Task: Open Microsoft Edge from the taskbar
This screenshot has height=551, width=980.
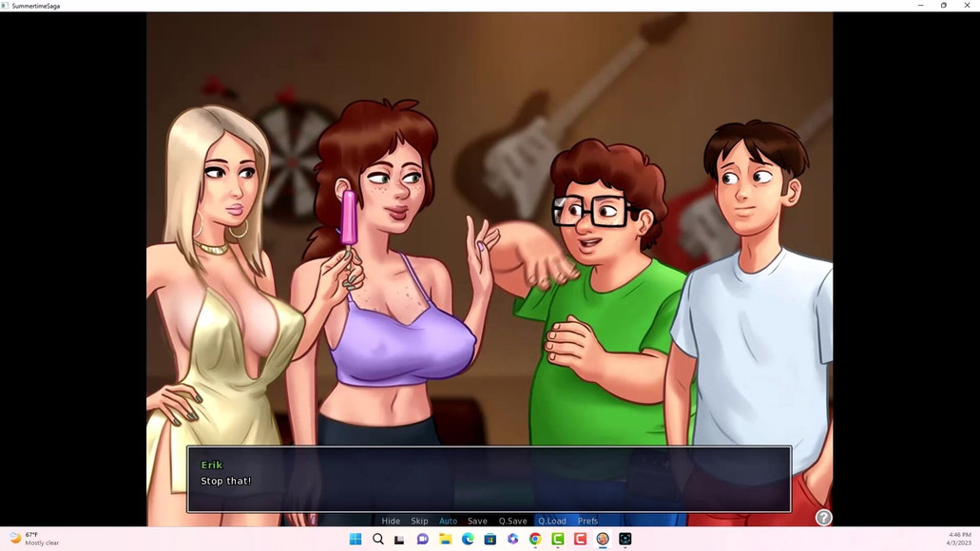Action: tap(468, 539)
